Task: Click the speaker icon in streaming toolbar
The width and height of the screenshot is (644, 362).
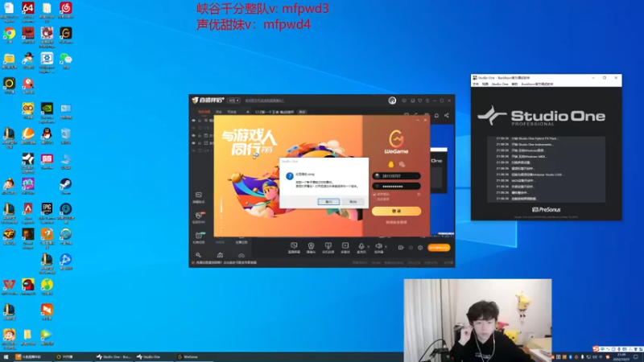Action: coord(378,246)
